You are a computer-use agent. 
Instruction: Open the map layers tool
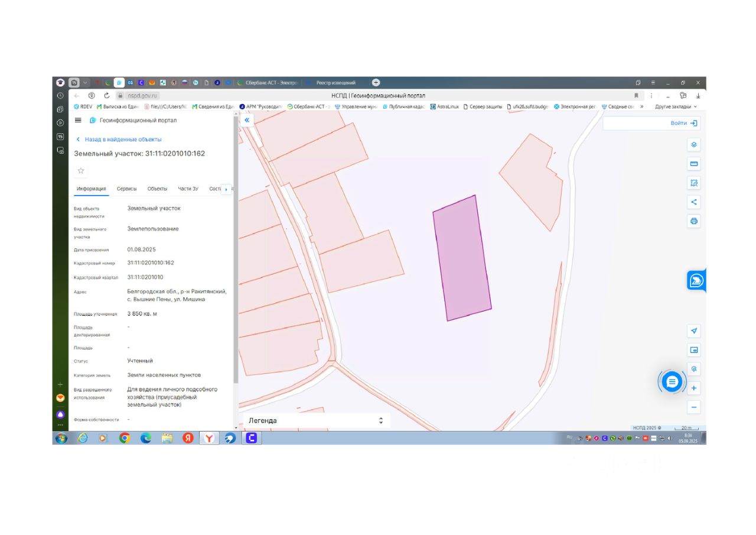[694, 145]
